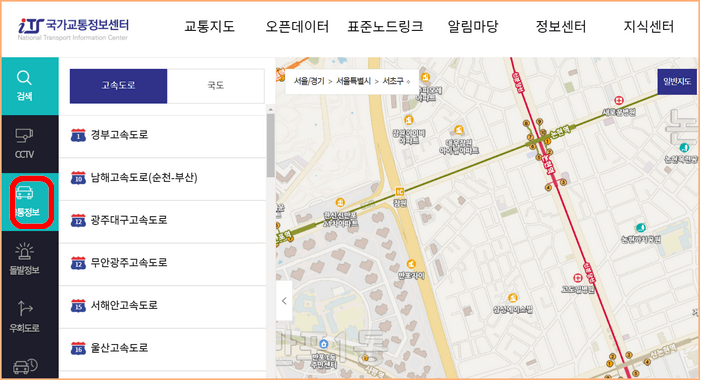Image resolution: width=703 pixels, height=380 pixels.
Task: Click the orange marker at 삼성에이스빌
Action: point(513,298)
